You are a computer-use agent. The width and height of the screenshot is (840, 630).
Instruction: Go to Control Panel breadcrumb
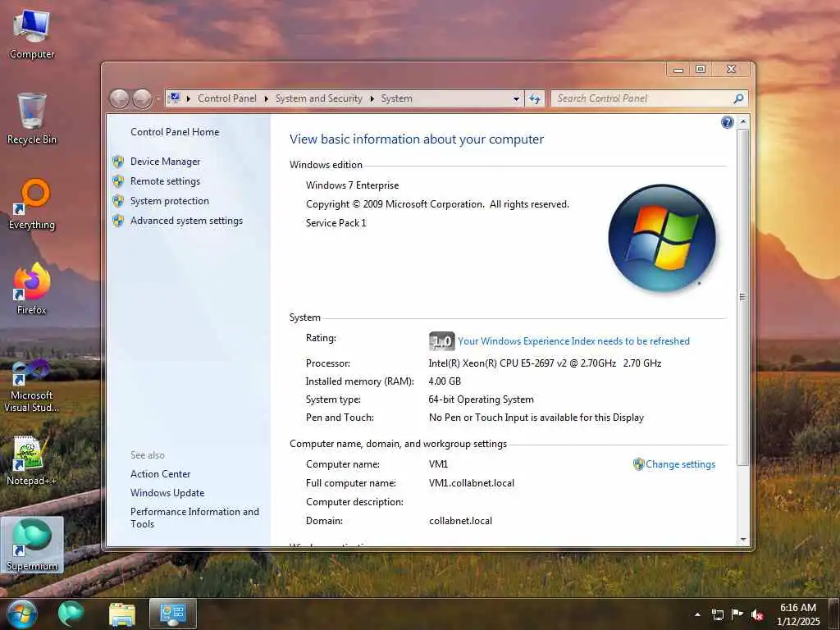tap(226, 98)
